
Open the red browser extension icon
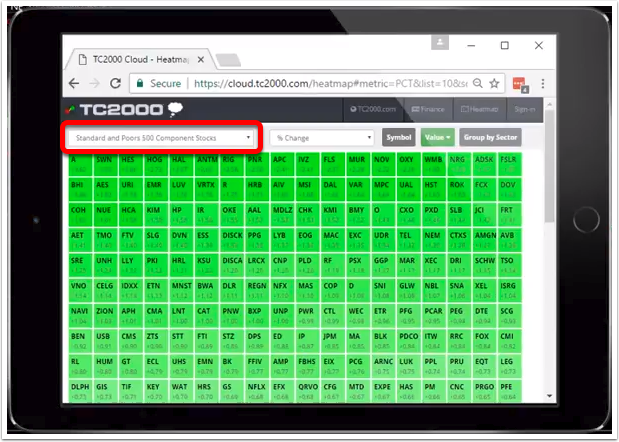520,84
